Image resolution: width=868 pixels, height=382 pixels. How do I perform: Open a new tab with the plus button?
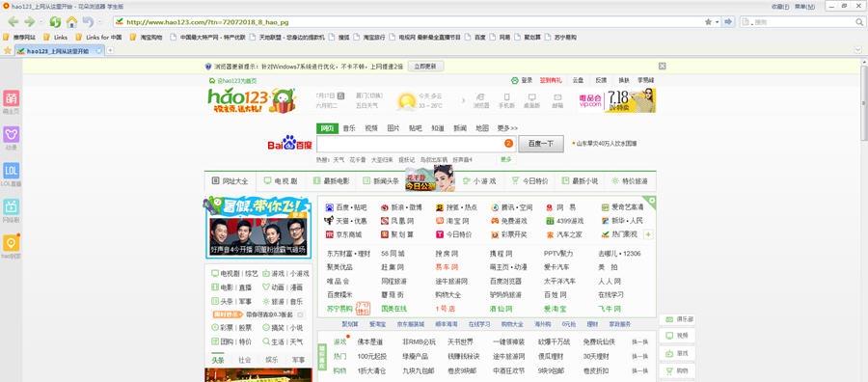click(110, 50)
